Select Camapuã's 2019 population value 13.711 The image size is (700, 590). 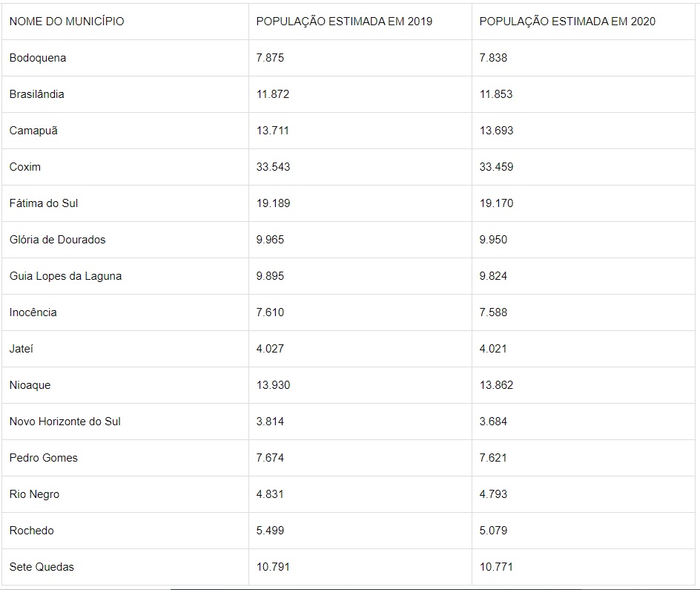click(x=273, y=131)
